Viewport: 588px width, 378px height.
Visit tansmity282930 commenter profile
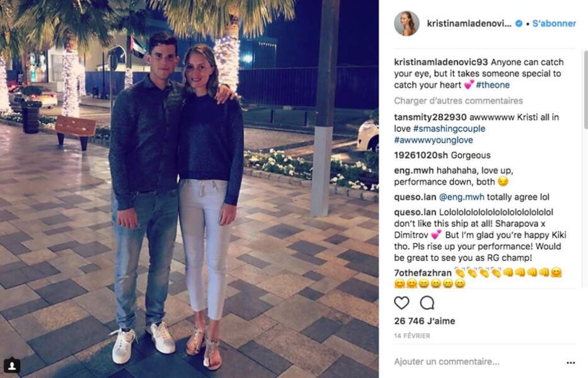pyautogui.click(x=430, y=117)
